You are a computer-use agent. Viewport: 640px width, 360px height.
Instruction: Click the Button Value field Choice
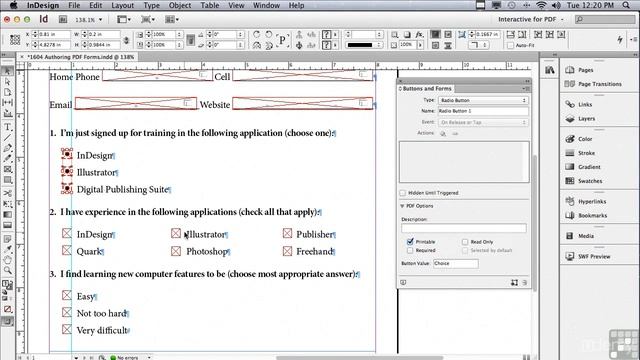tap(456, 264)
